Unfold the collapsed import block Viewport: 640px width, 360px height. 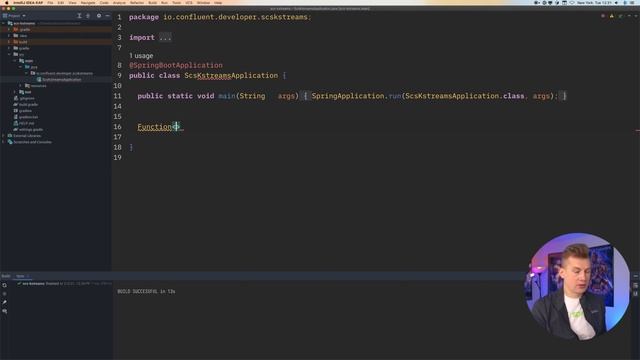pyautogui.click(x=165, y=38)
